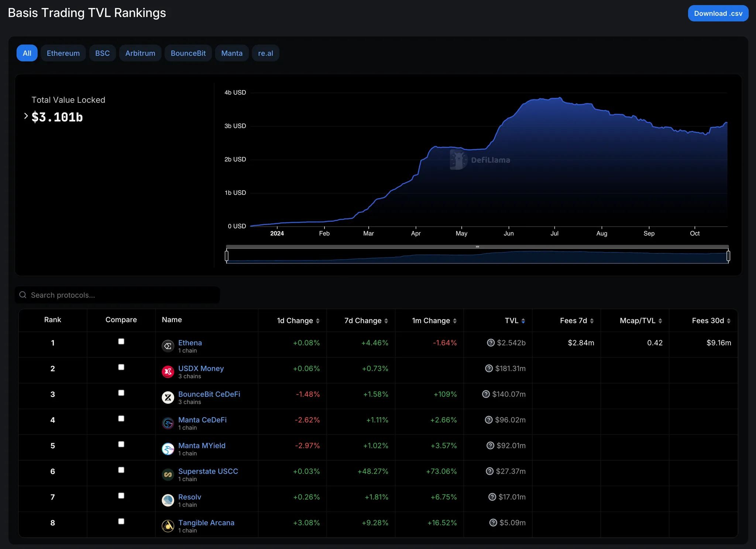Screen dimensions: 756x549
Task: Select the Ethereum chain tab
Action: 63,53
